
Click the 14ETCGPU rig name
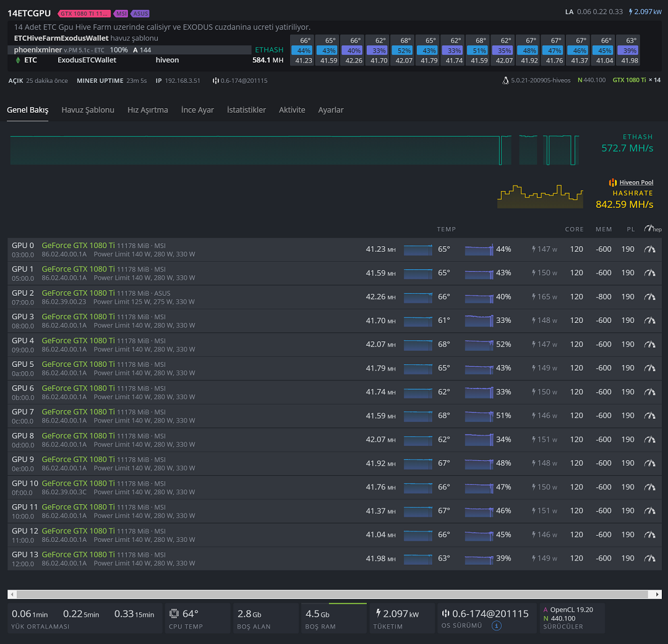(x=29, y=13)
